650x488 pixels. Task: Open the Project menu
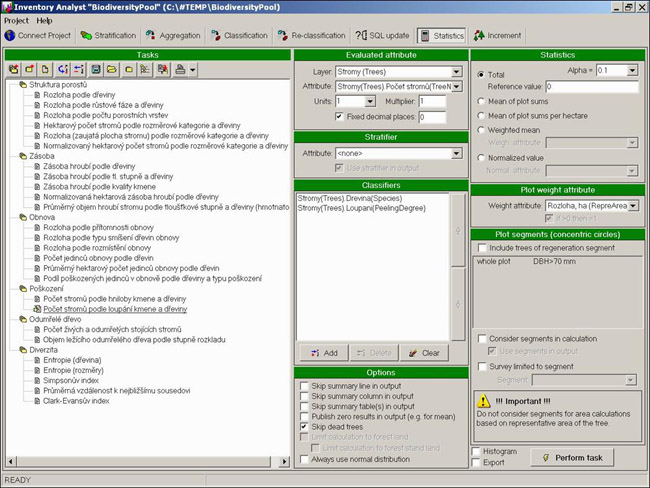(17, 20)
